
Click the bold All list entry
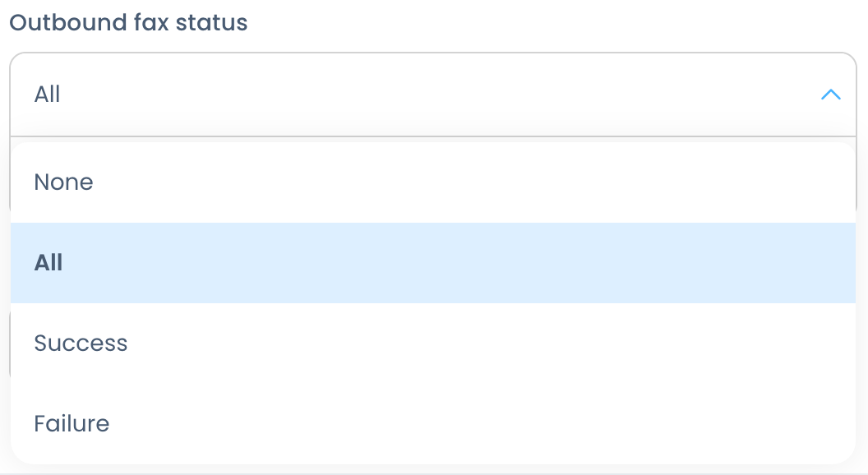pos(49,263)
